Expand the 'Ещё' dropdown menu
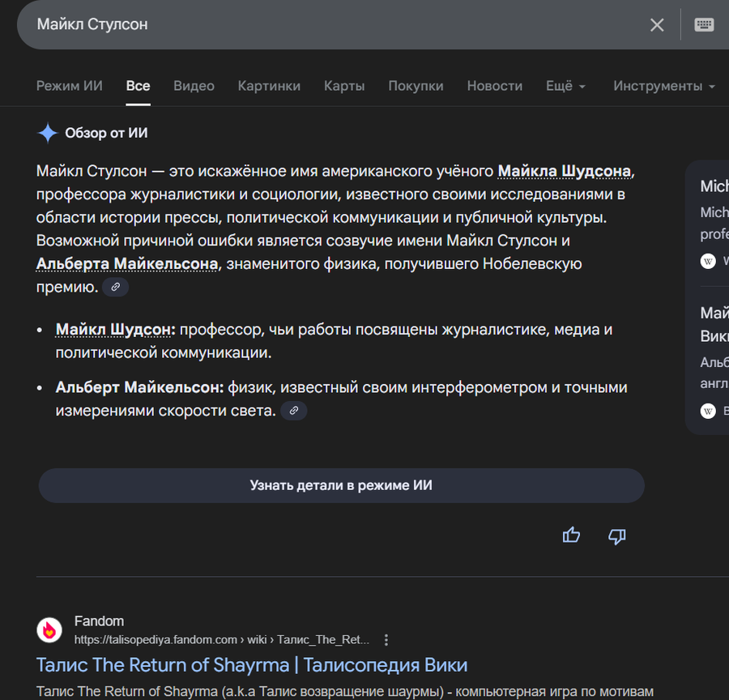729x700 pixels. pyautogui.click(x=565, y=86)
